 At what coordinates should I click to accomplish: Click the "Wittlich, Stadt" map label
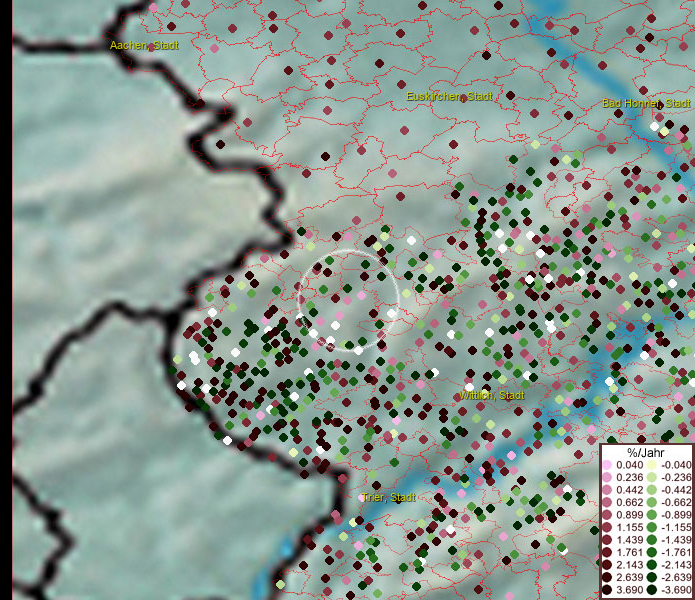[x=492, y=395]
